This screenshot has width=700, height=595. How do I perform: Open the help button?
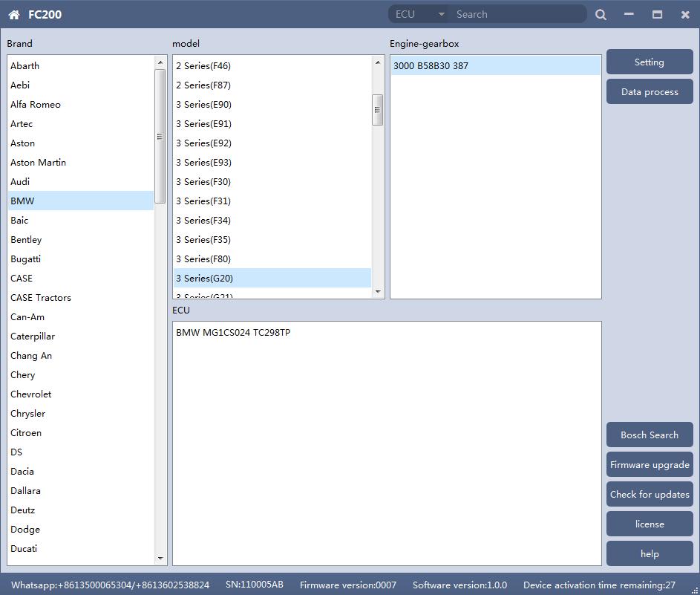pyautogui.click(x=649, y=554)
